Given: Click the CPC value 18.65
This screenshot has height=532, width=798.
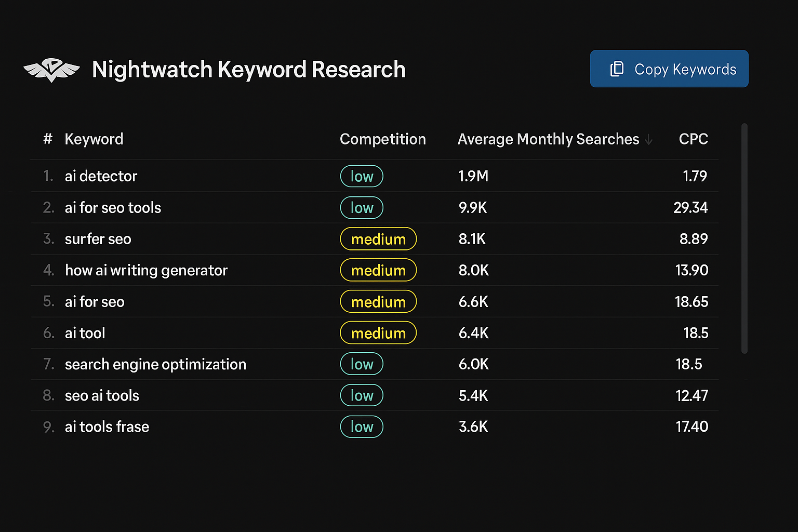Looking at the screenshot, I should pyautogui.click(x=691, y=302).
